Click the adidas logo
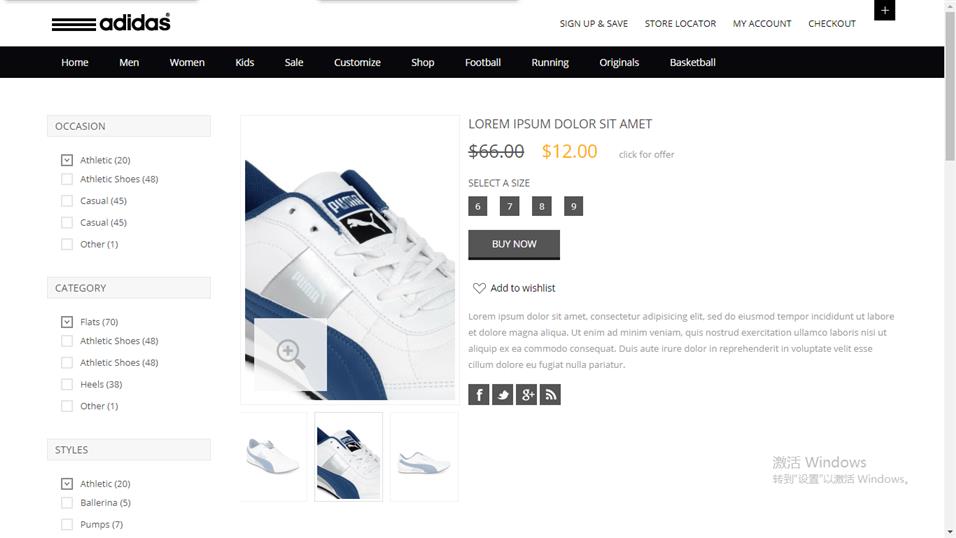This screenshot has height=538, width=956. [x=111, y=23]
